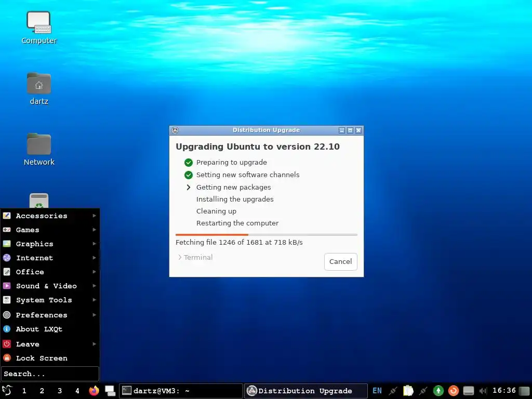Screen dimensions: 532x399
Task: Click in the menu Search field
Action: click(x=50, y=374)
